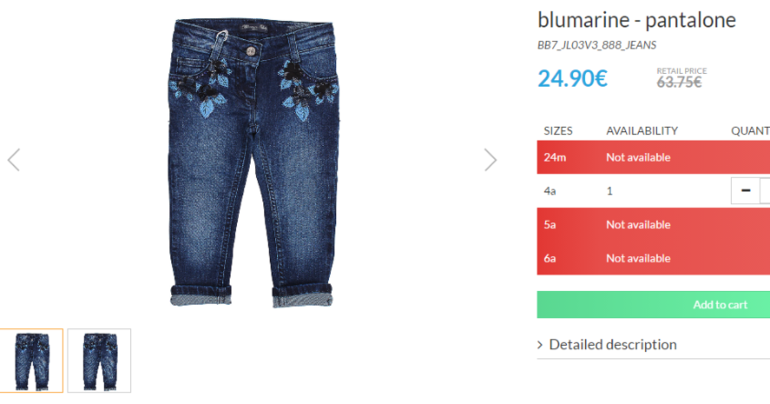Viewport: 770px width, 404px height.
Task: Click the SIZES column header
Action: pos(558,131)
